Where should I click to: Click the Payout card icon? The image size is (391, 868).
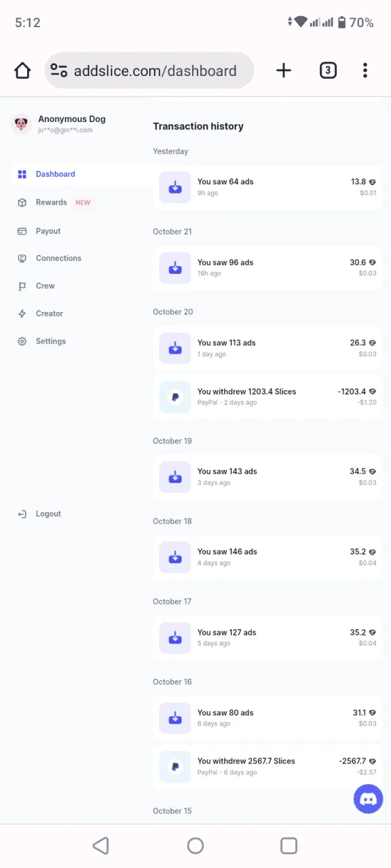(22, 231)
